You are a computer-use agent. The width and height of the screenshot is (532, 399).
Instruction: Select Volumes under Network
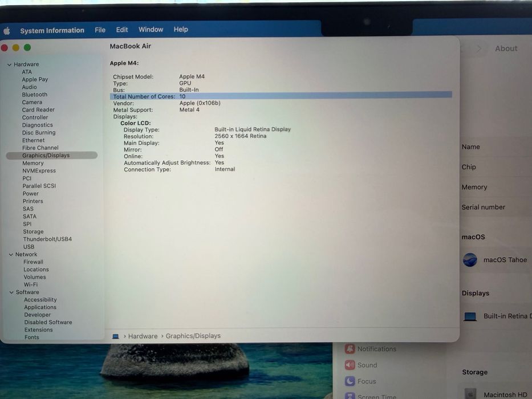pos(35,277)
